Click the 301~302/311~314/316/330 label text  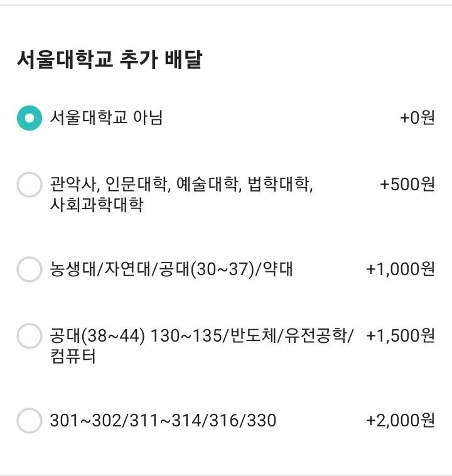(x=163, y=420)
